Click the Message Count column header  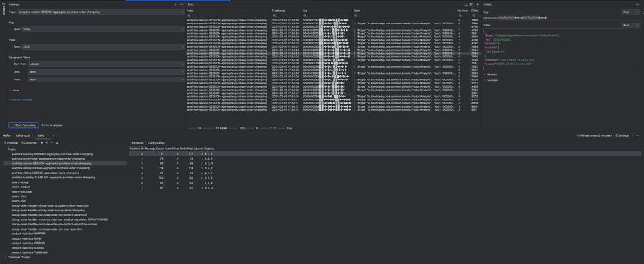tap(155, 149)
